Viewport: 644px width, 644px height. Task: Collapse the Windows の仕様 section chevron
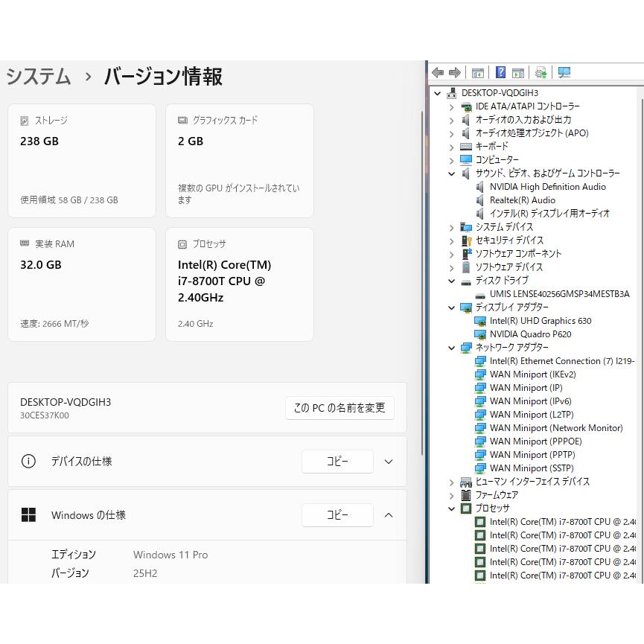pyautogui.click(x=389, y=515)
